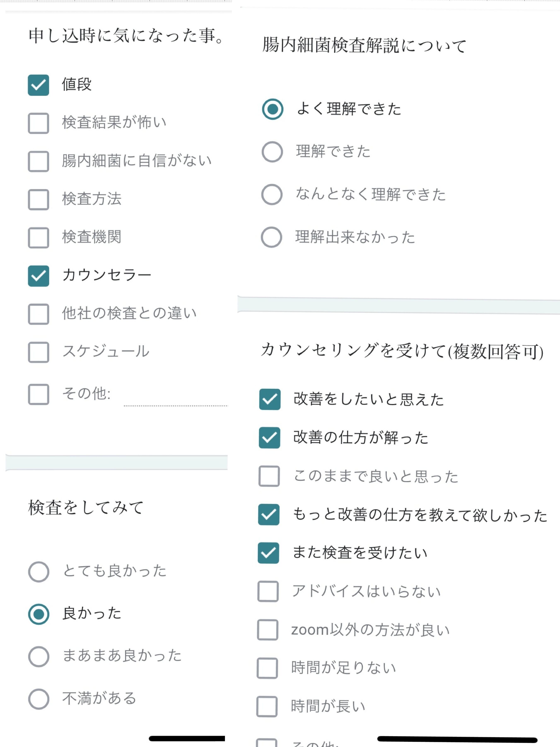Check zoom以外の方法が良い checkbox
The image size is (560, 747).
click(268, 630)
